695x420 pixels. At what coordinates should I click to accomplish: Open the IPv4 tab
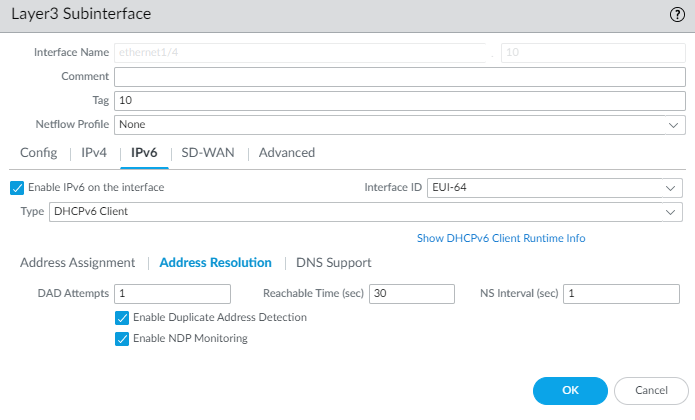(x=94, y=153)
